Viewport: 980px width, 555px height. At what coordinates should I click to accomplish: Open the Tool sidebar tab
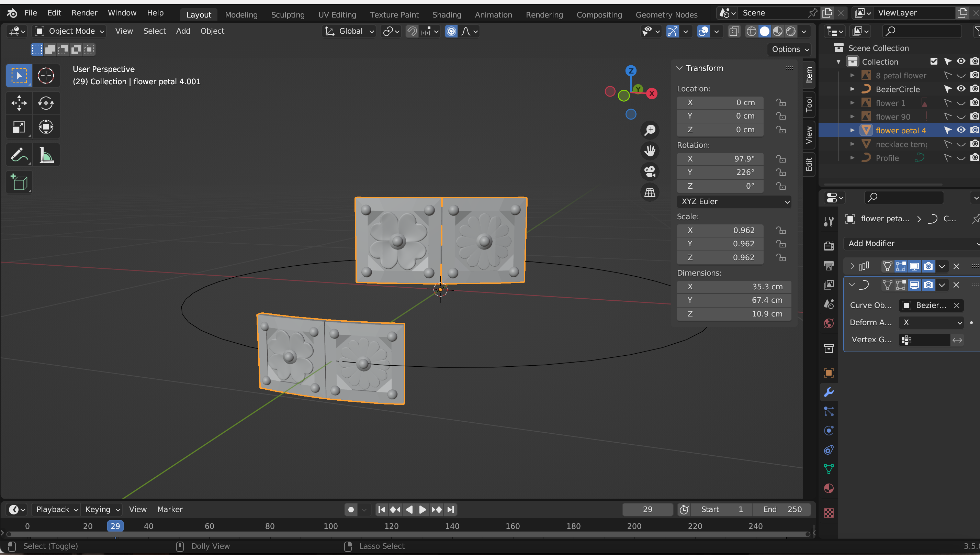click(x=809, y=104)
